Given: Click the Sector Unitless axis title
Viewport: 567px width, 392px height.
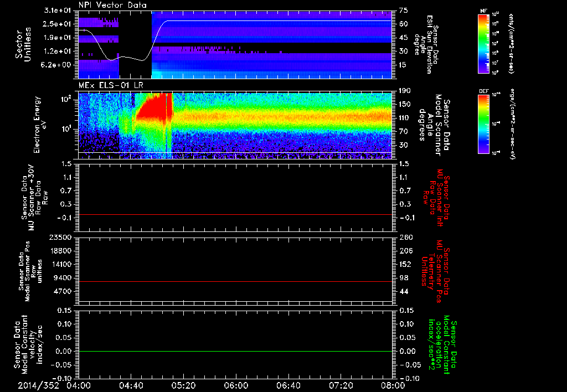Looking at the screenshot, I should pyautogui.click(x=23, y=44).
